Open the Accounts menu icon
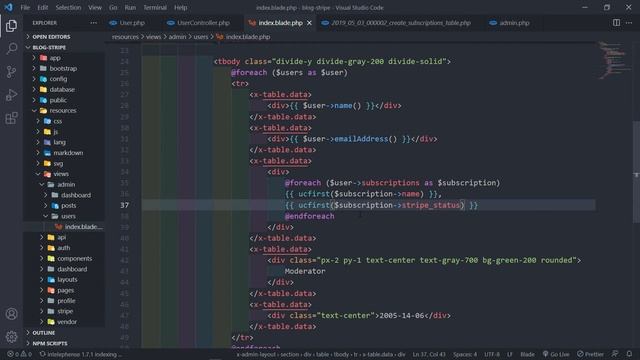Screen dimensions: 640x360 coord(11,313)
